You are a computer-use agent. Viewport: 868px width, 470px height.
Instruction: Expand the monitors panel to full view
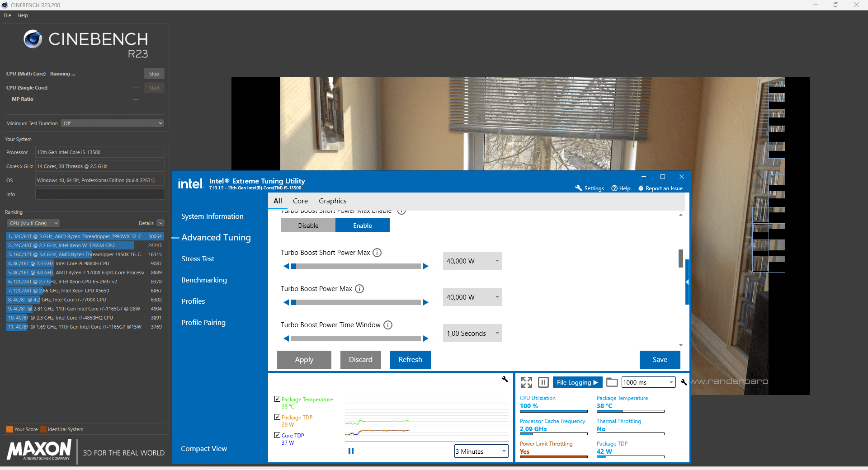(x=527, y=382)
